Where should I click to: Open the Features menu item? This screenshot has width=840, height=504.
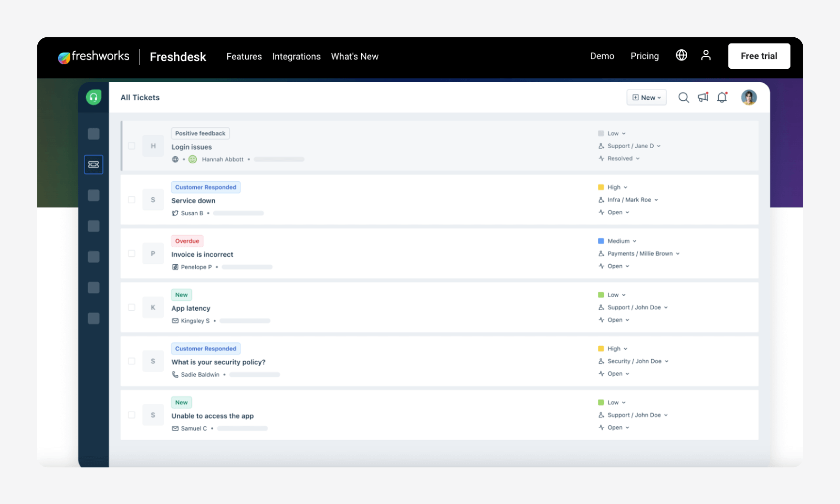coord(244,57)
